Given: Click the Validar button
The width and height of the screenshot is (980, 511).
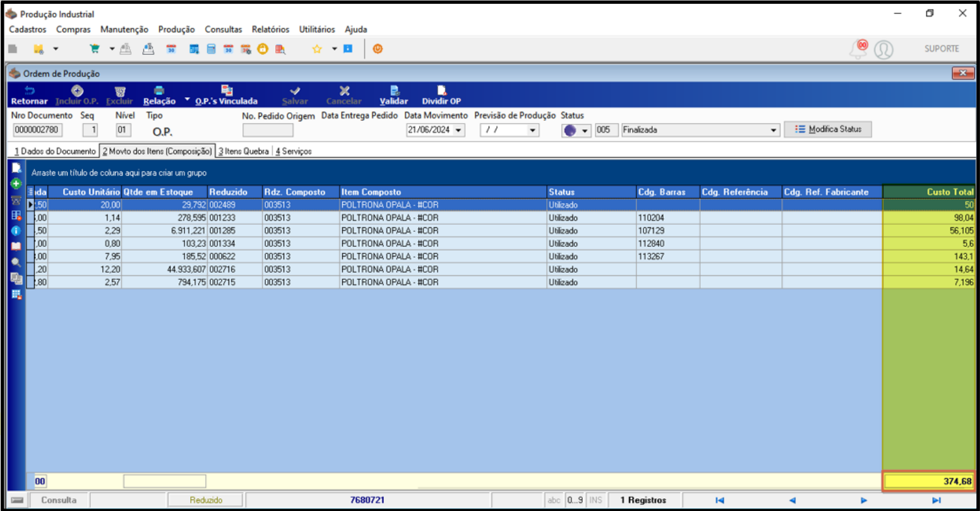Looking at the screenshot, I should coord(393,95).
